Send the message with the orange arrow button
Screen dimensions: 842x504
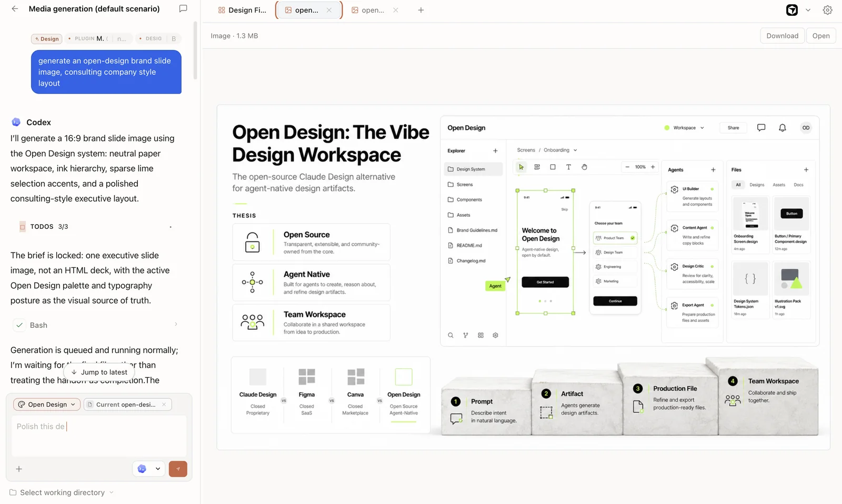point(178,469)
